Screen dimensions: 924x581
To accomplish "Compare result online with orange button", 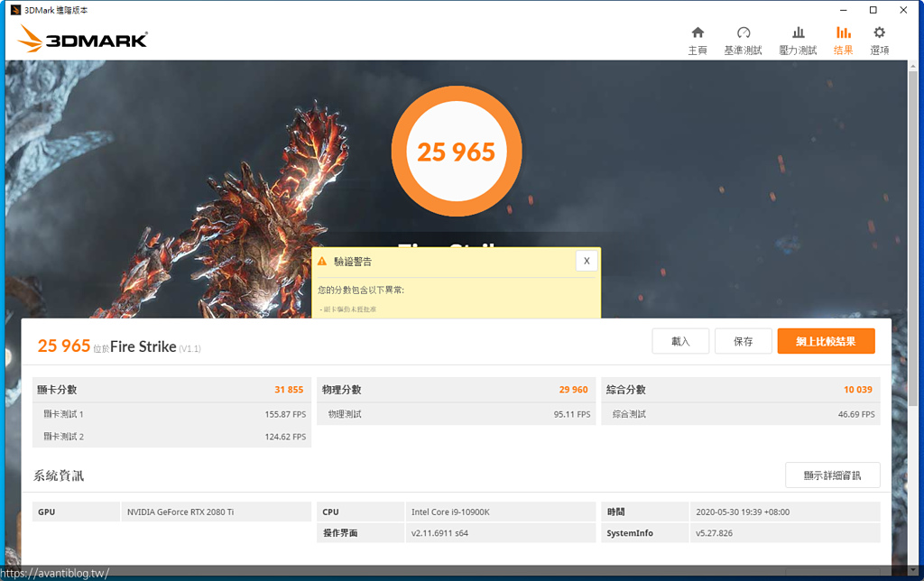I will pos(827,341).
